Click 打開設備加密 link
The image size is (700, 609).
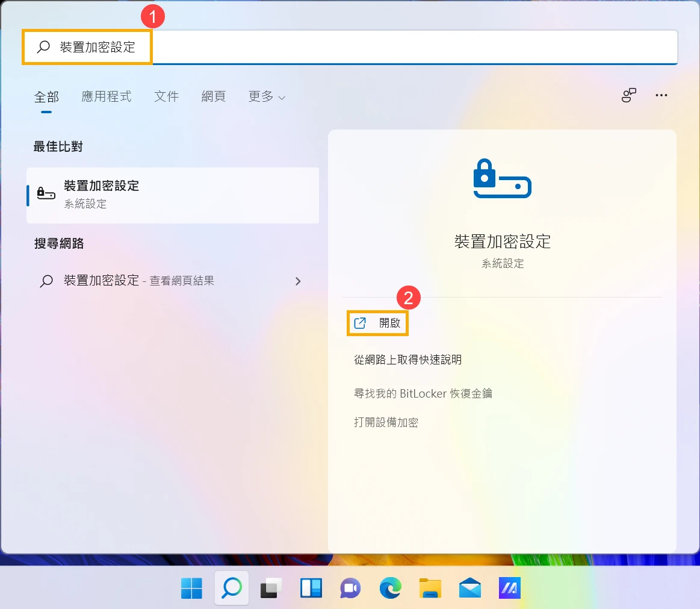(386, 422)
